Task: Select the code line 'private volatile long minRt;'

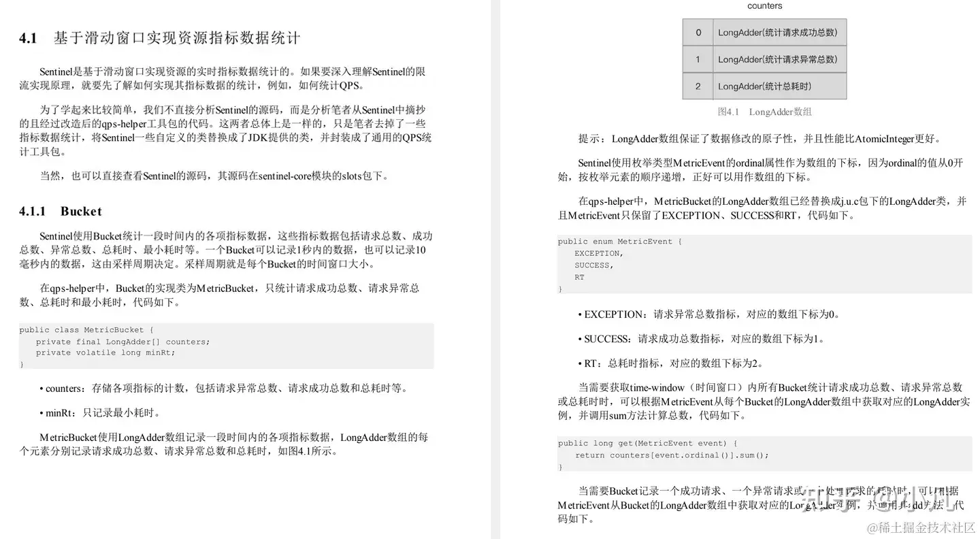Action: [x=105, y=353]
